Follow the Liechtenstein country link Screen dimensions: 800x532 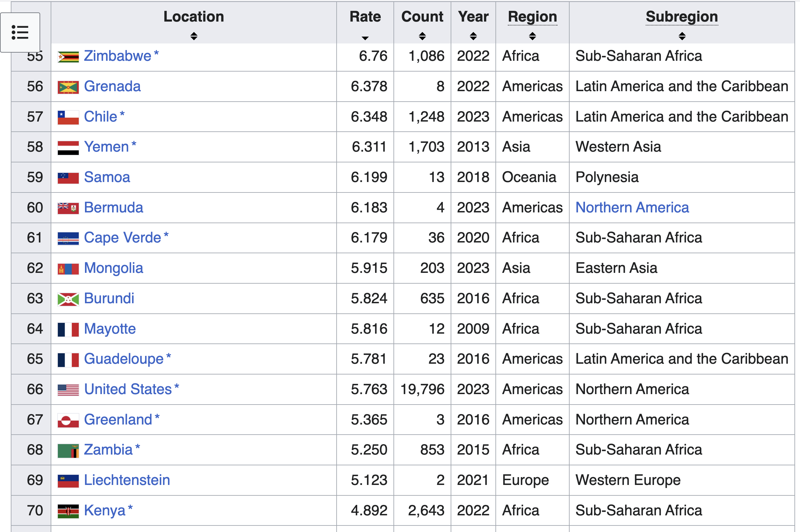pos(127,480)
